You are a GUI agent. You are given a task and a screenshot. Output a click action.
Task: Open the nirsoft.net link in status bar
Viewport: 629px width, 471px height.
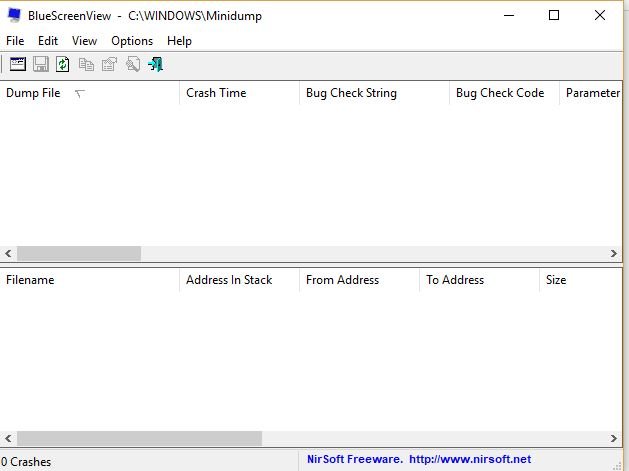(470, 459)
